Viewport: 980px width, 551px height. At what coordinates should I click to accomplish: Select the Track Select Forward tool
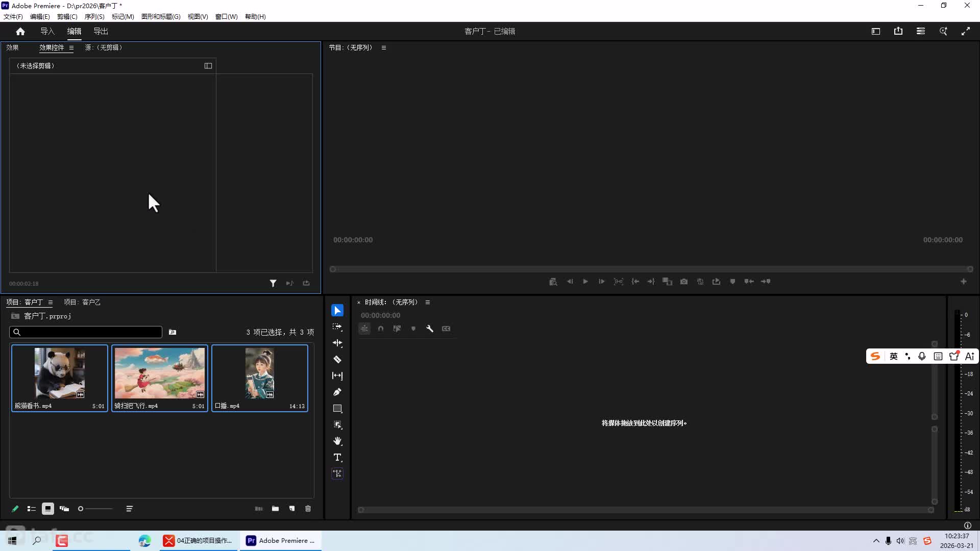337,327
